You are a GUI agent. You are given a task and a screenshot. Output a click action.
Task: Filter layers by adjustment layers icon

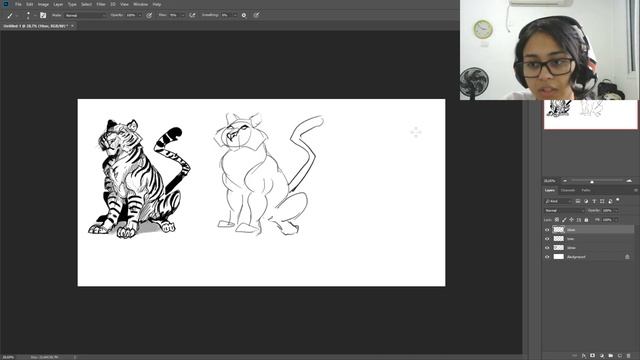click(x=586, y=201)
